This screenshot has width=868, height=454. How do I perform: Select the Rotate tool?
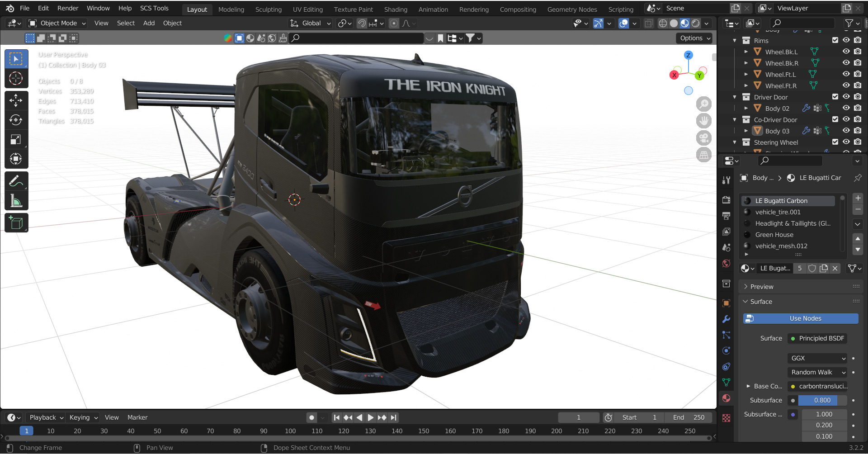point(16,120)
